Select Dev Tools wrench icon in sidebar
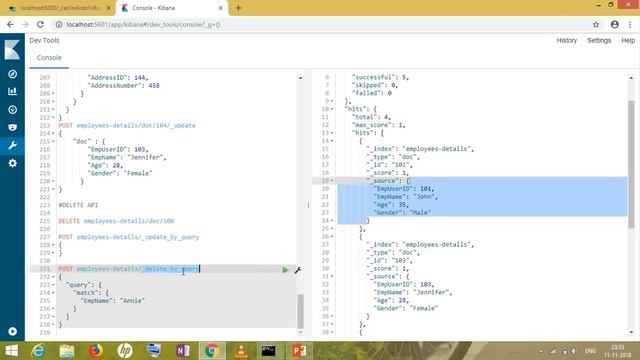 pyautogui.click(x=12, y=145)
